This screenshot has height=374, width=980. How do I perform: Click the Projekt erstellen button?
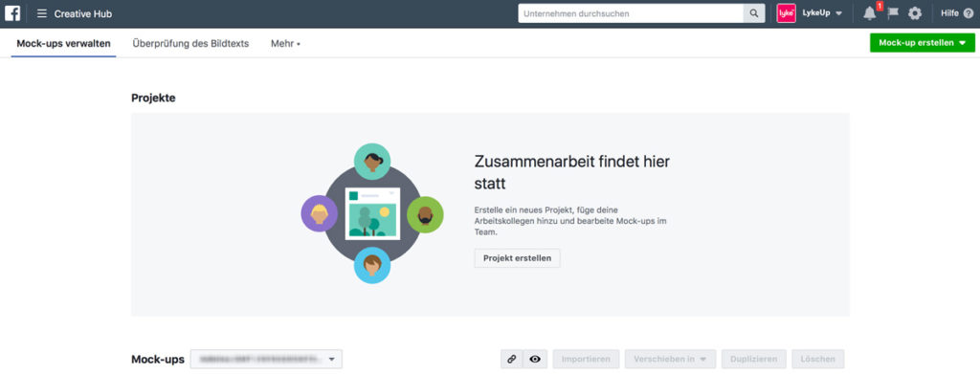pos(517,258)
